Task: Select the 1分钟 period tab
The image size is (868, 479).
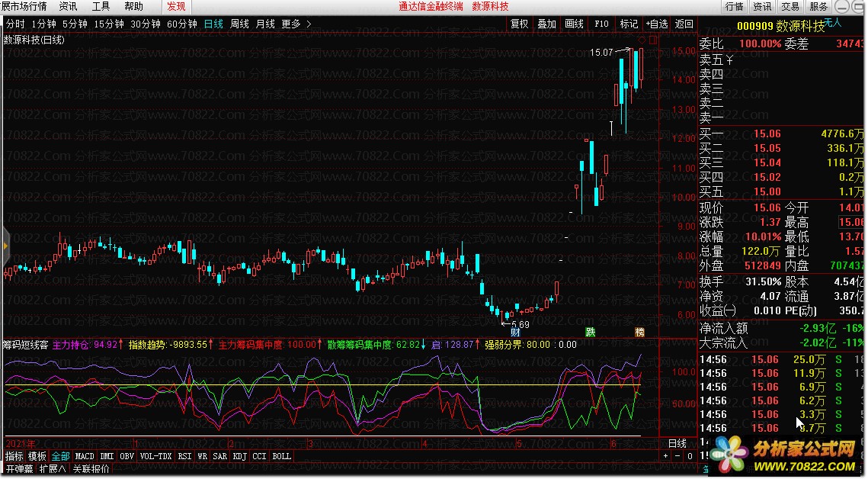Action: click(43, 24)
